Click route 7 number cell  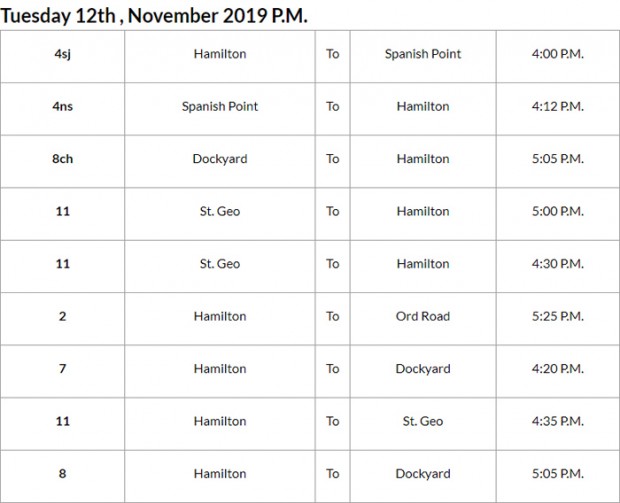62,369
